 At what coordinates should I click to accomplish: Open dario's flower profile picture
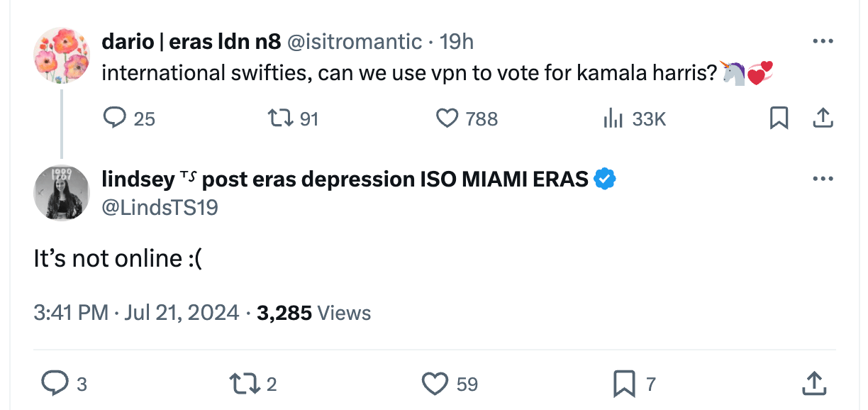click(x=61, y=56)
